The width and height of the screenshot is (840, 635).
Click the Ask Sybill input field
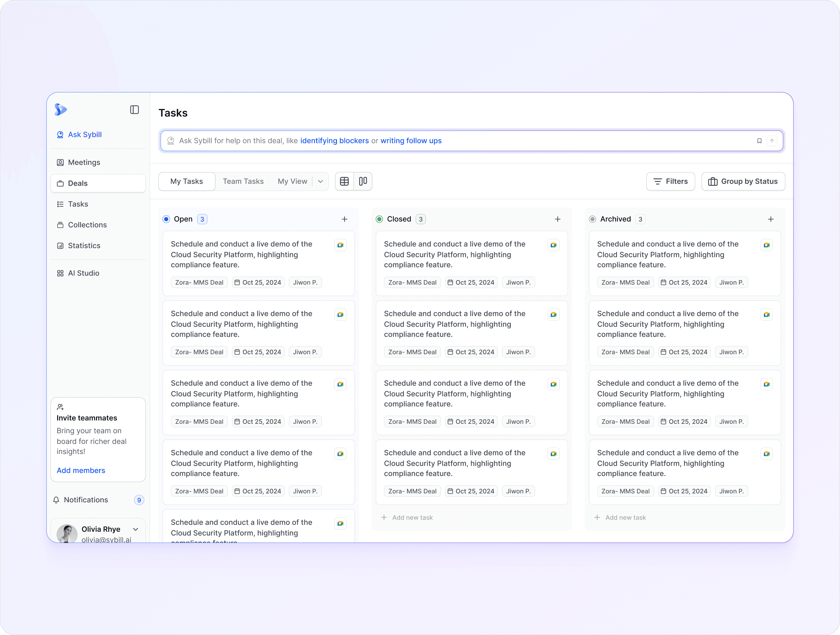pos(456,141)
